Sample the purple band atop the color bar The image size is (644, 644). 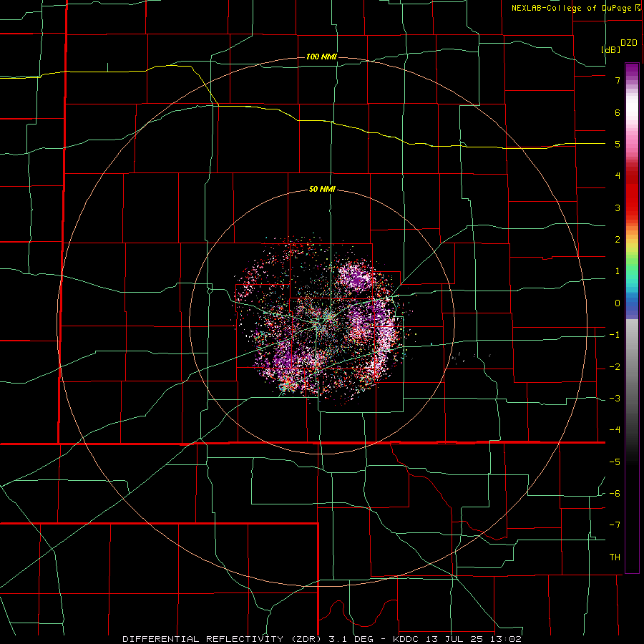[x=632, y=71]
